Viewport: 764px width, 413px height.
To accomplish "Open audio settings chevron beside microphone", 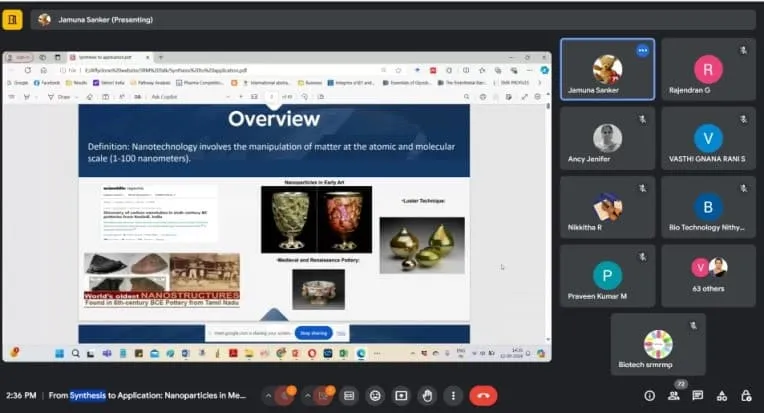I will pyautogui.click(x=268, y=396).
